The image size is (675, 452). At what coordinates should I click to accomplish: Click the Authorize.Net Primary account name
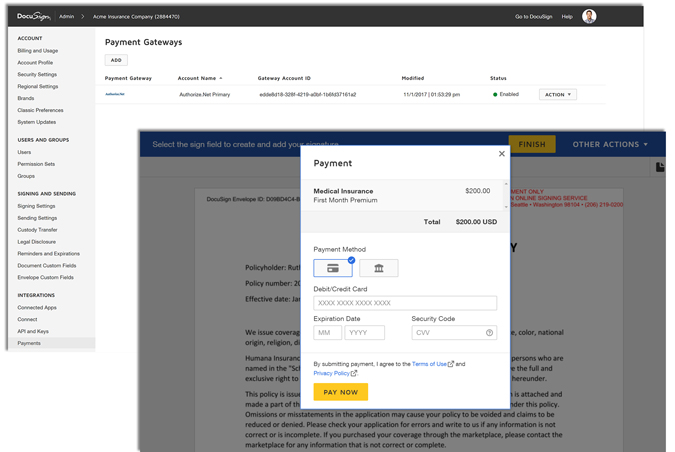(x=204, y=95)
